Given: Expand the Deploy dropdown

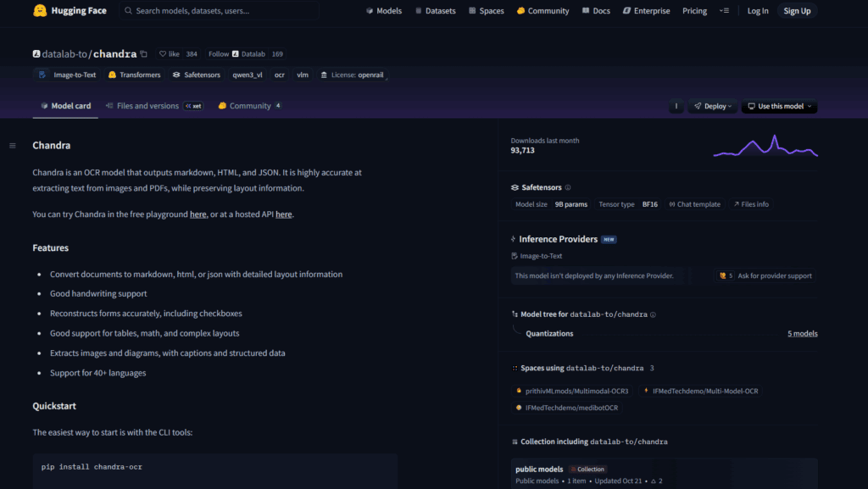Looking at the screenshot, I should tap(712, 106).
